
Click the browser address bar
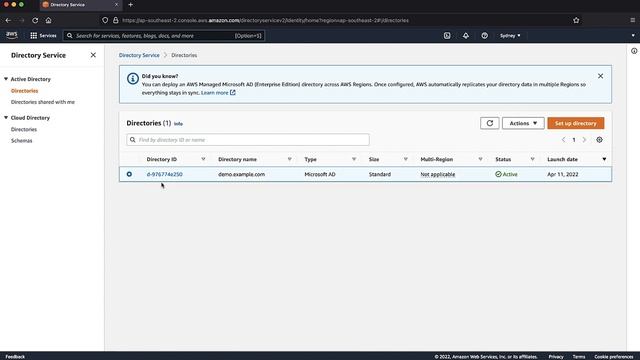pos(265,20)
